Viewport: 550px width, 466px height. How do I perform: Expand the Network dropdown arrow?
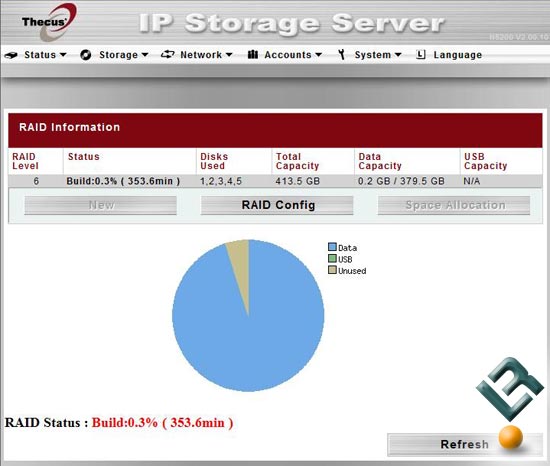[x=229, y=55]
